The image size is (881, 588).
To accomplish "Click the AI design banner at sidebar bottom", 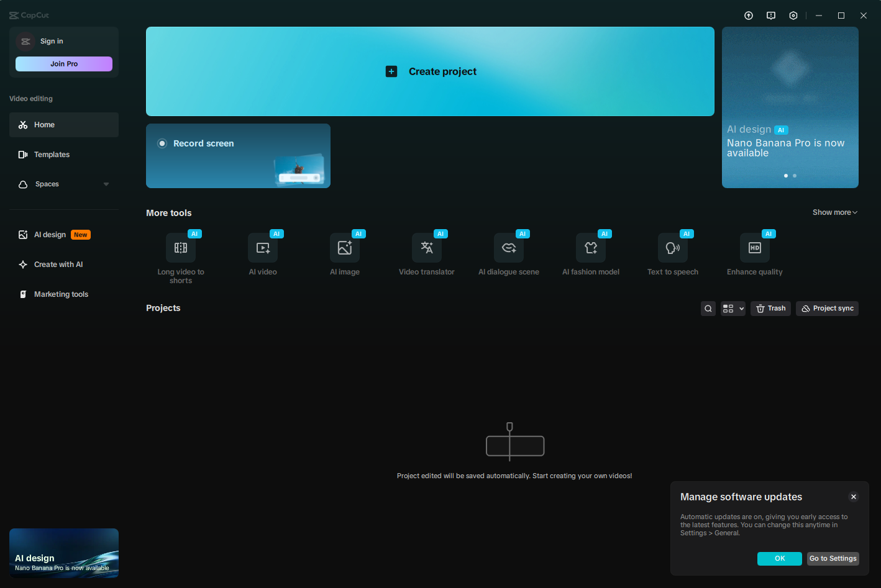I will pos(64,553).
